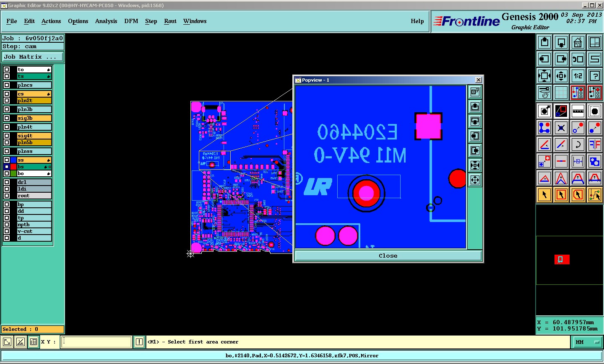This screenshot has width=604, height=364.
Task: Click the zoom in expand icon
Action: 544,76
